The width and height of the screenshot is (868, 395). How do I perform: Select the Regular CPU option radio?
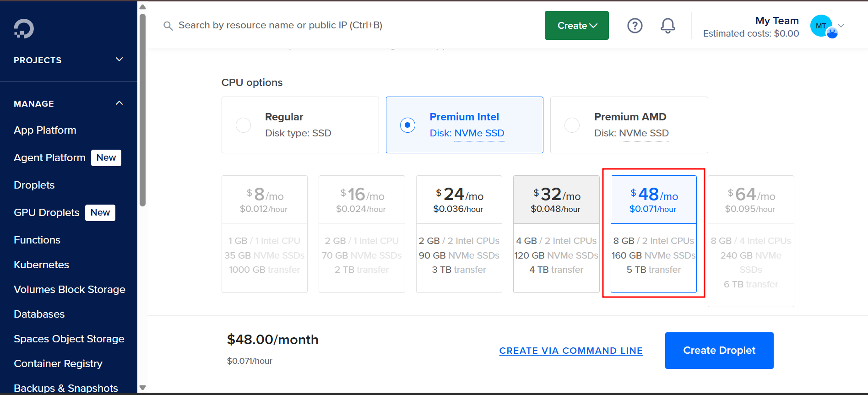tap(243, 125)
